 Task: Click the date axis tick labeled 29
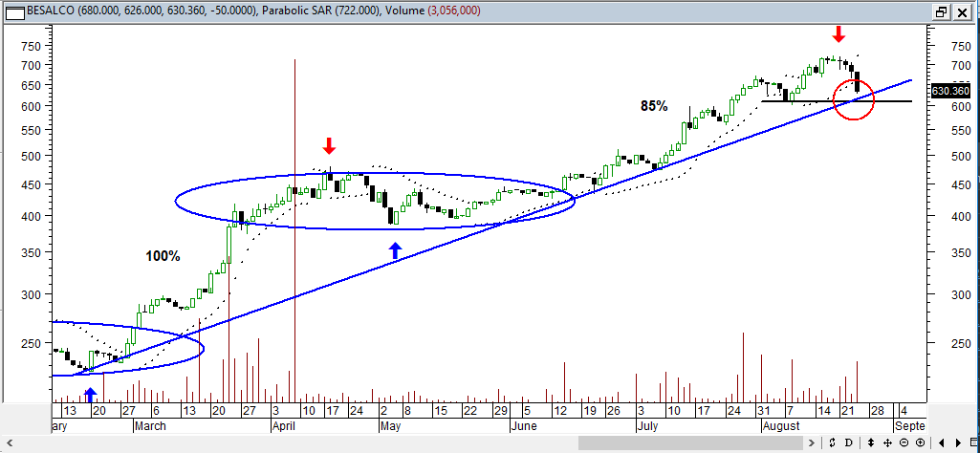pyautogui.click(x=501, y=411)
